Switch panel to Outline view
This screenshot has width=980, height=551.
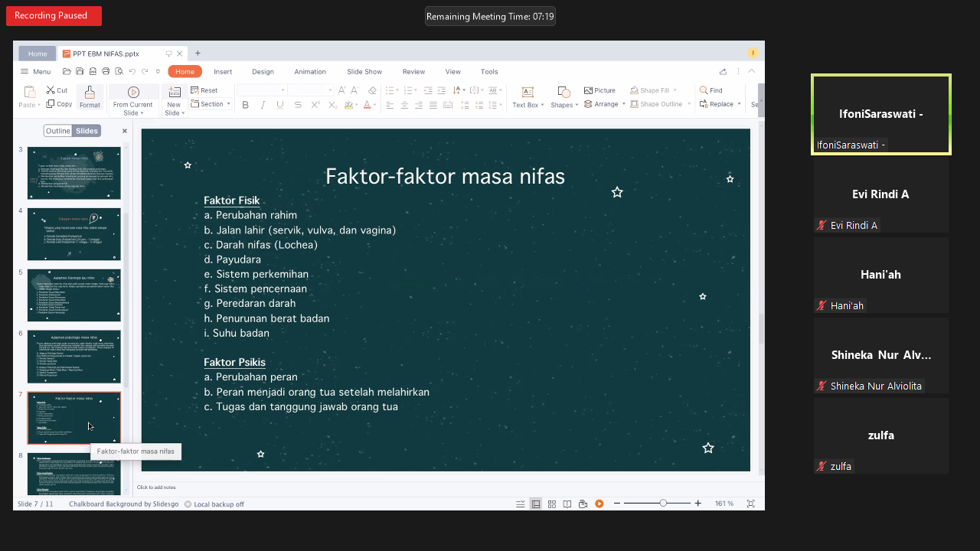coord(57,131)
